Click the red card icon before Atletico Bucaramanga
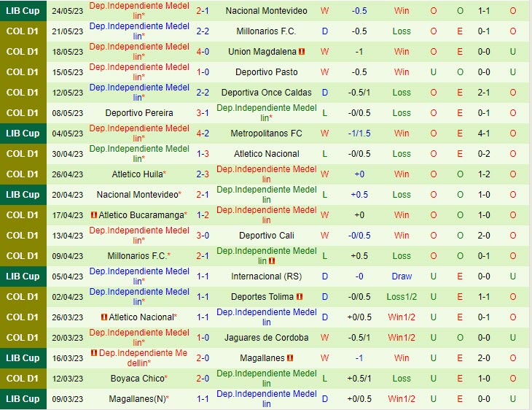532x410 pixels. 94,215
